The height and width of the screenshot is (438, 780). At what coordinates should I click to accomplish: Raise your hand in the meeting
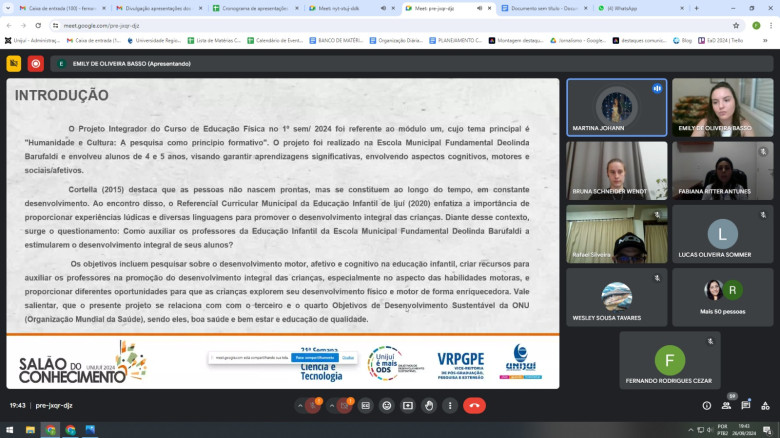click(x=429, y=405)
